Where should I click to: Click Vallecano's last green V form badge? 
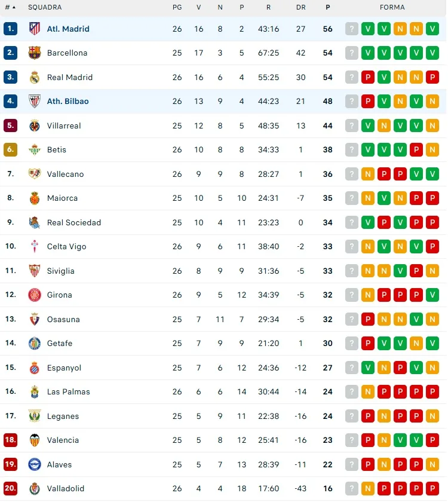(x=432, y=174)
